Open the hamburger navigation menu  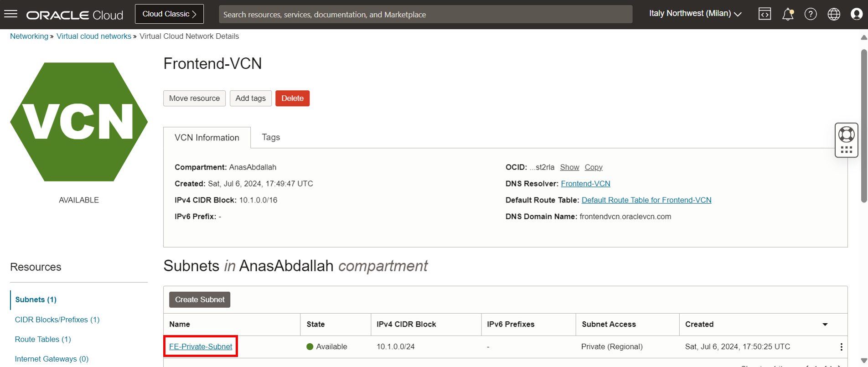(10, 14)
